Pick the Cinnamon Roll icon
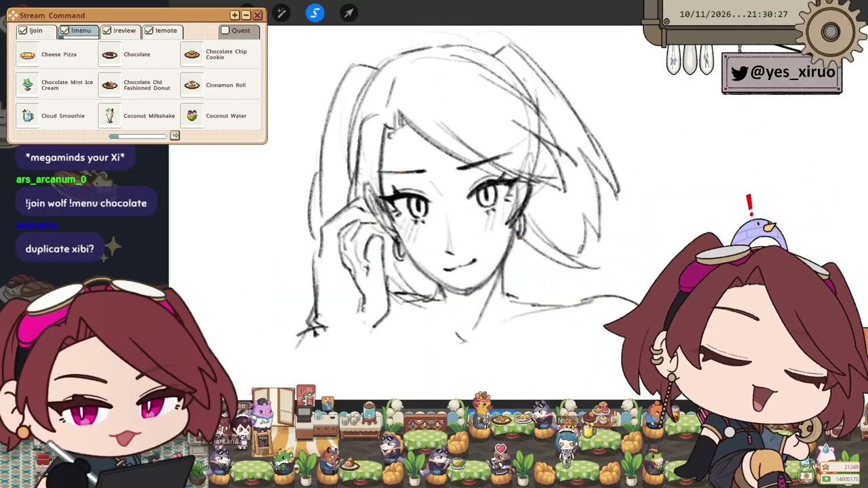Screen dimensions: 868x488 click(192, 85)
